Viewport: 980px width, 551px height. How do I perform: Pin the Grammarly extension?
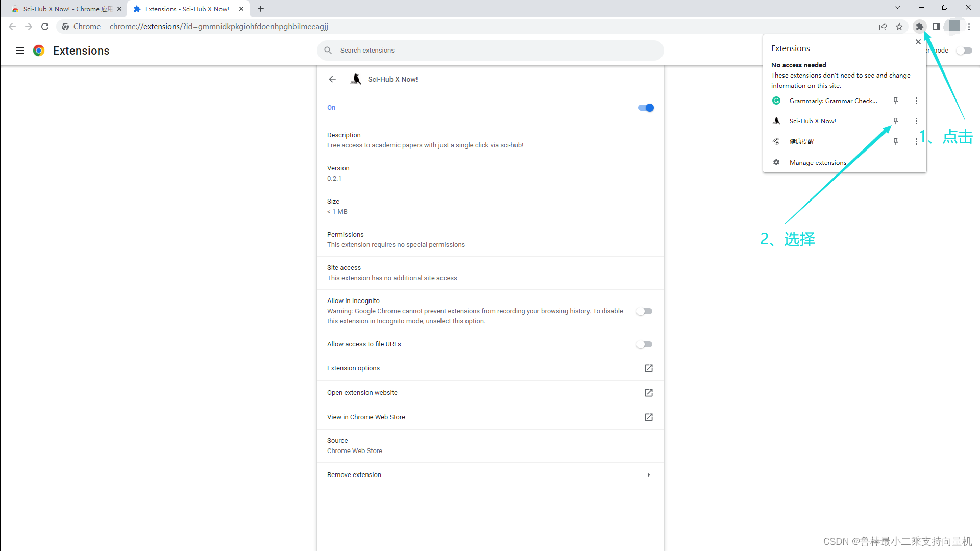(x=896, y=101)
